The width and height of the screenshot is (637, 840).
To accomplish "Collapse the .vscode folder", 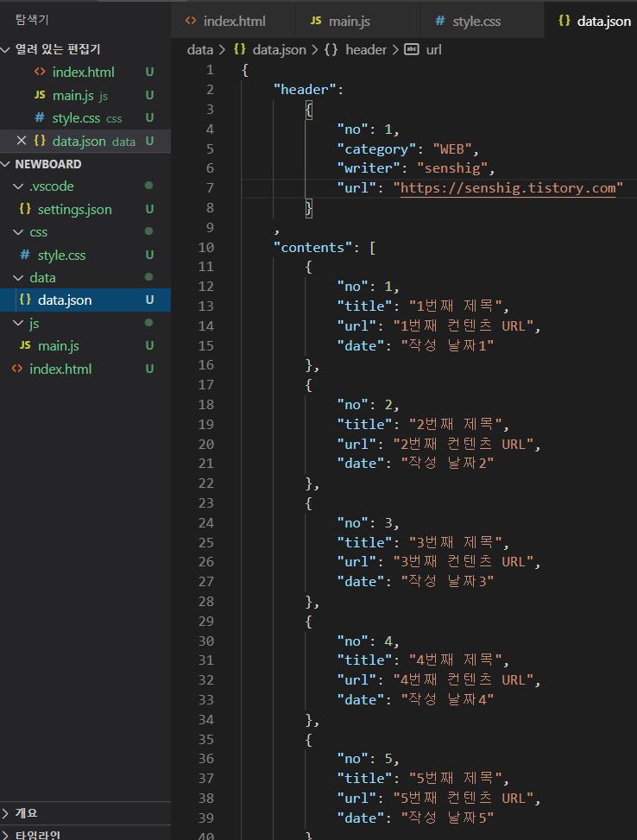I will point(18,186).
